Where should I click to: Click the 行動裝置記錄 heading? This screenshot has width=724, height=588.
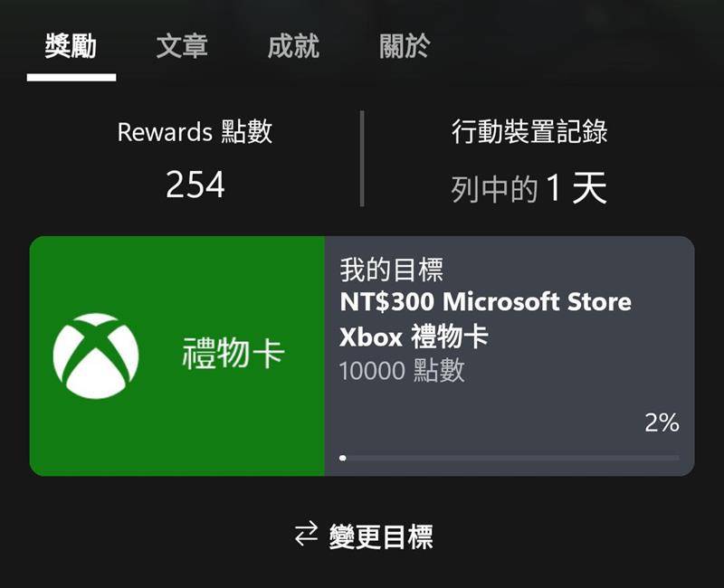point(529,132)
